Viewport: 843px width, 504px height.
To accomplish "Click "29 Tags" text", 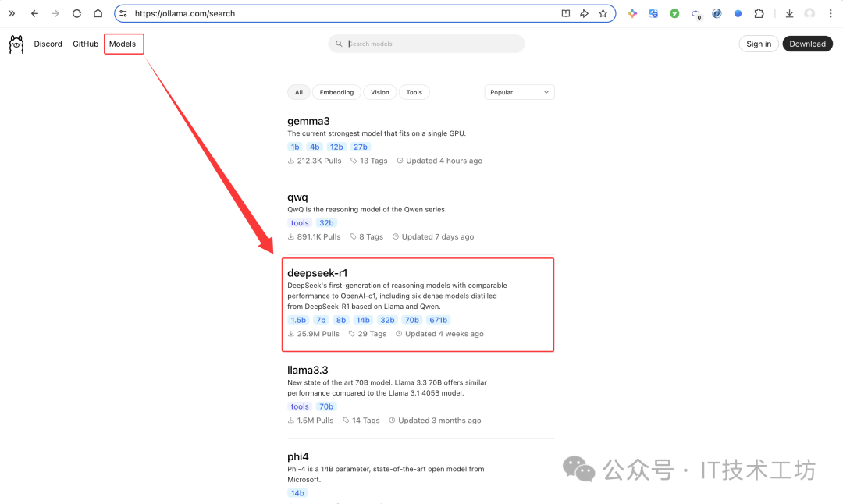I will [x=372, y=334].
